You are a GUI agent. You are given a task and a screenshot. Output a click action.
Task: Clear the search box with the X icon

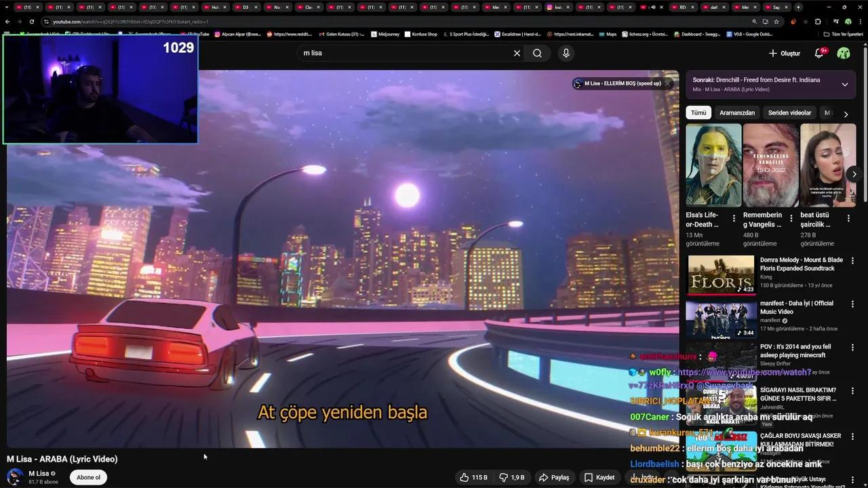(x=517, y=53)
